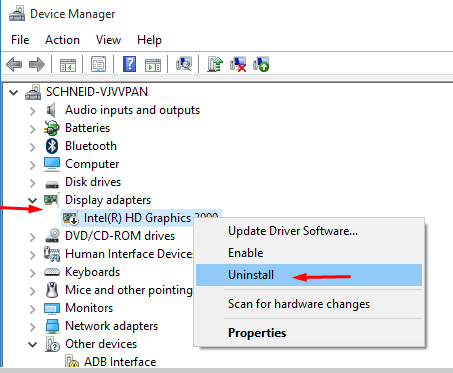
Task: Select the Intel(R) HD Graphics entry text
Action: click(150, 218)
